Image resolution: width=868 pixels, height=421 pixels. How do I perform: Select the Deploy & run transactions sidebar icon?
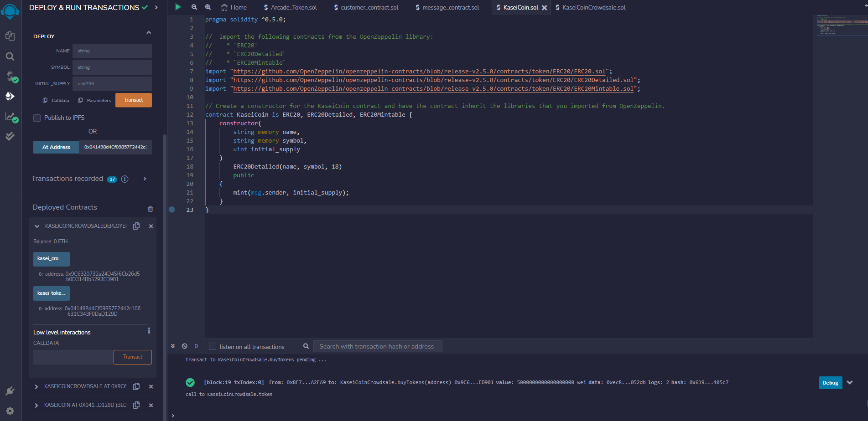pos(10,96)
